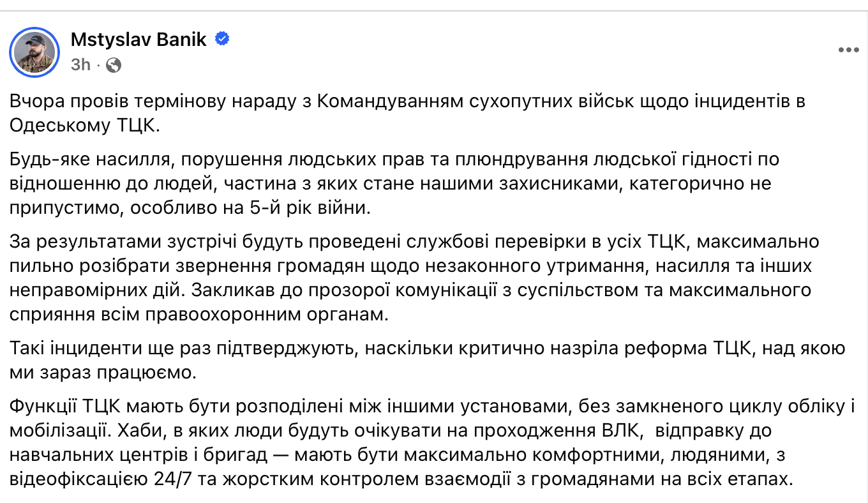Click the blue verified badge next to name
The image size is (868, 503).
coord(223,39)
